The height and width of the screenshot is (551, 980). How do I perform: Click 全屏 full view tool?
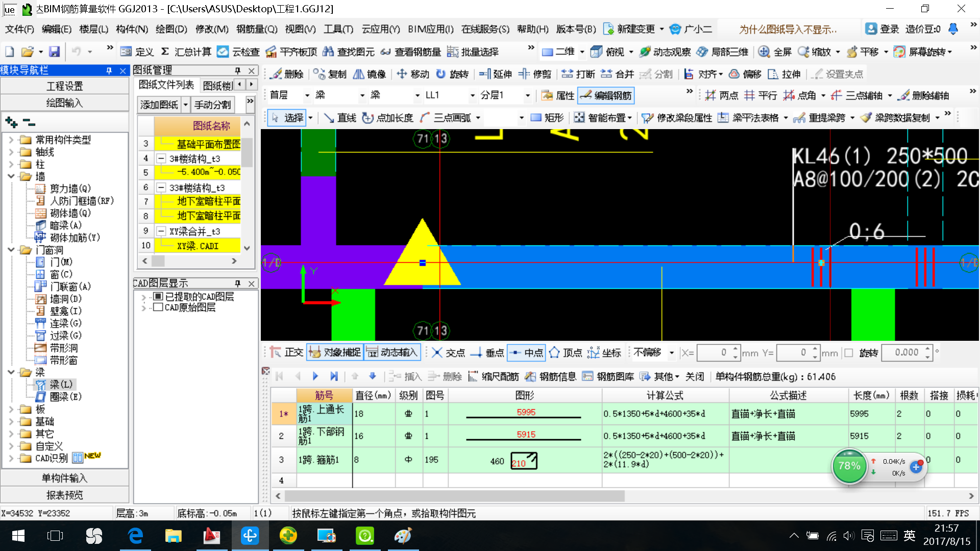click(775, 52)
